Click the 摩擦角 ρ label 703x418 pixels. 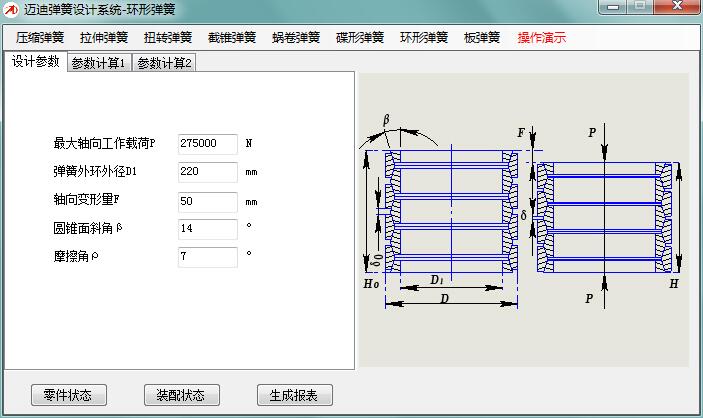point(75,256)
